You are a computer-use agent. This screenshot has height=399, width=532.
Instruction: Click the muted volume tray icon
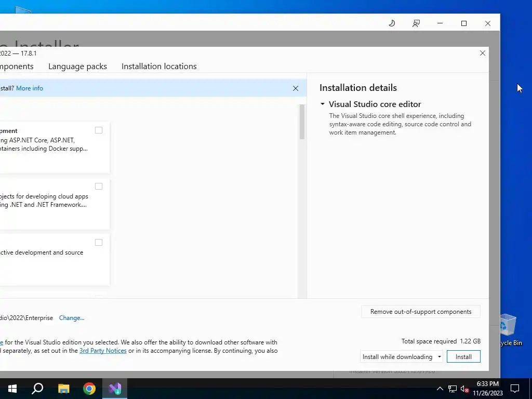coord(464,389)
